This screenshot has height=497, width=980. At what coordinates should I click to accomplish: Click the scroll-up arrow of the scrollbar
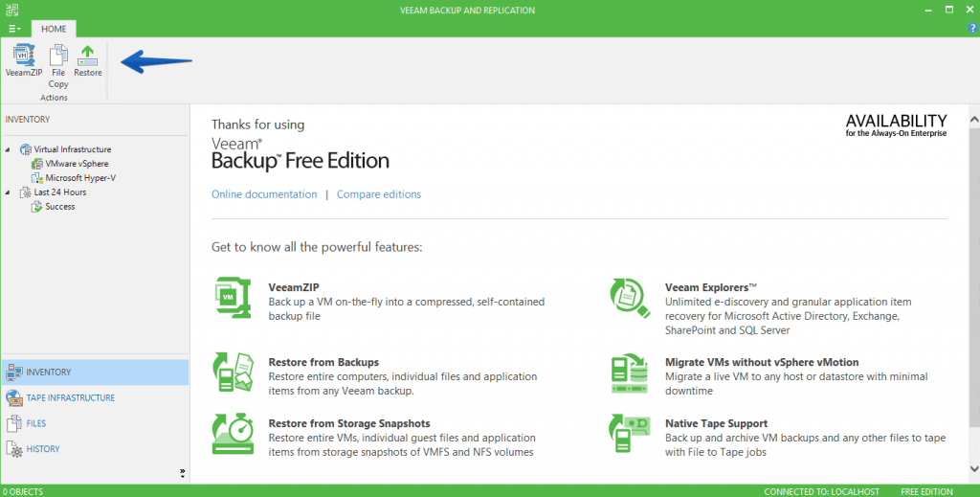click(973, 120)
